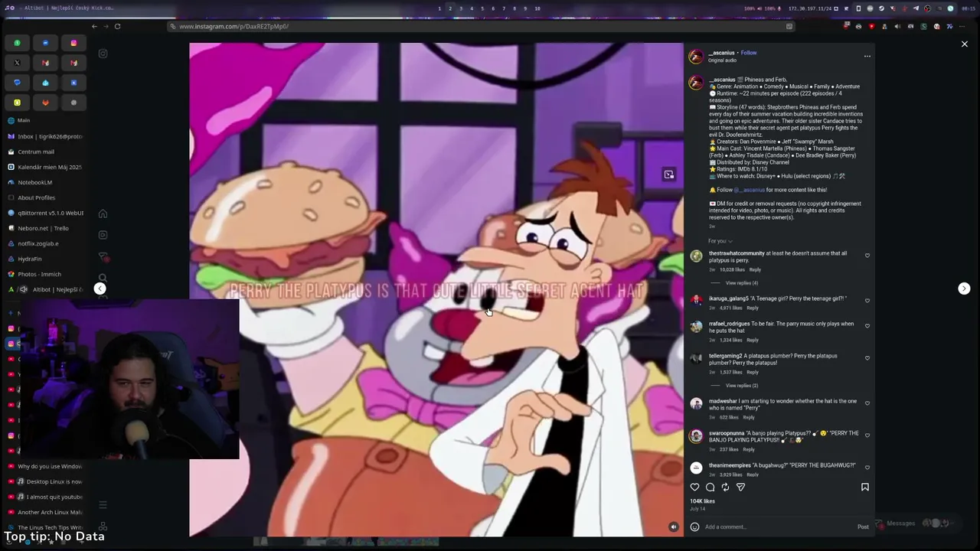This screenshot has width=980, height=551.
Task: Open Instagram Reels icon in sidebar
Action: [103, 235]
